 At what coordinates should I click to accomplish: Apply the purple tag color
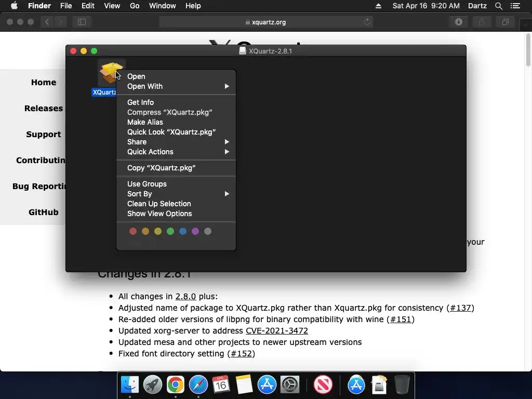(x=195, y=231)
